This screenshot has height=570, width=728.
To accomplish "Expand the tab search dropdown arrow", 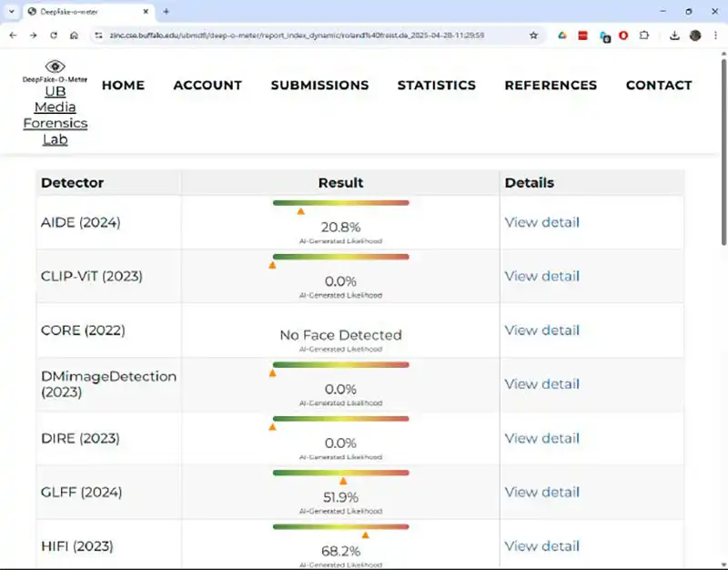I will (10, 11).
